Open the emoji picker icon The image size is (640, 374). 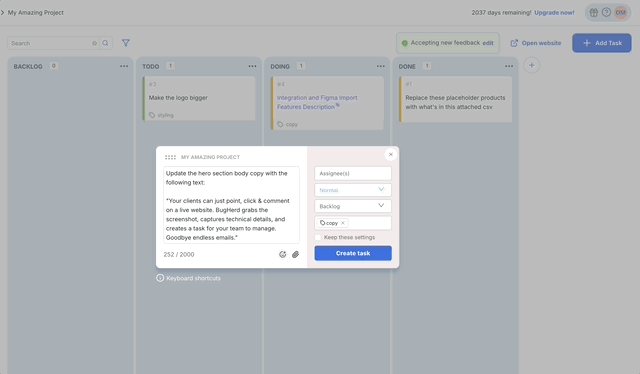tap(282, 254)
